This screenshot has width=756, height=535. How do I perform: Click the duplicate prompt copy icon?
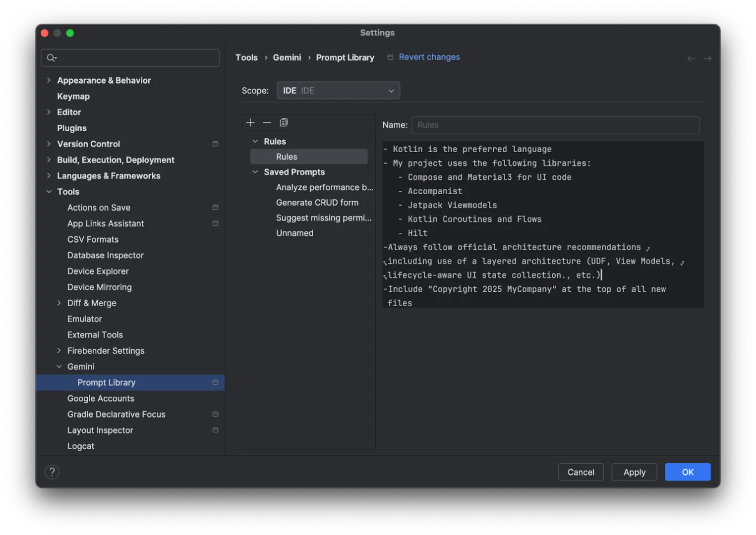point(284,122)
